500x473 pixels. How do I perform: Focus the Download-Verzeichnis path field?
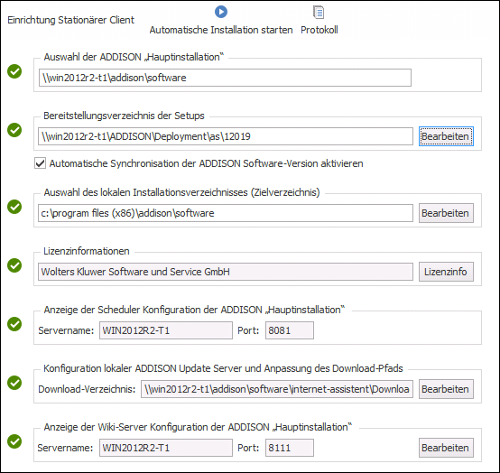click(277, 389)
